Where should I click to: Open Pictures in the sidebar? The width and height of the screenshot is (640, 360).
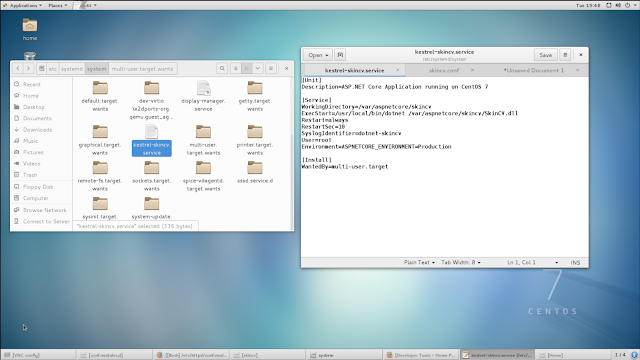(x=41, y=152)
